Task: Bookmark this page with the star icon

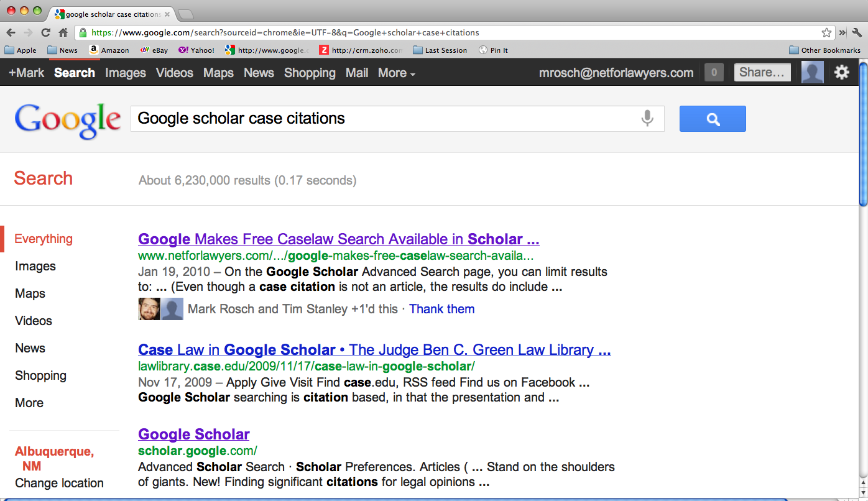Action: point(826,32)
